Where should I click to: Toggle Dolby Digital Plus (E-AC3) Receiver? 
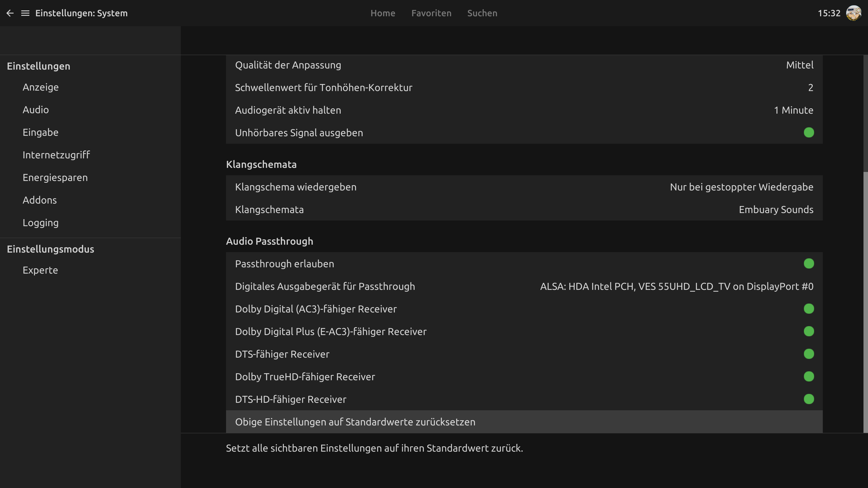809,331
